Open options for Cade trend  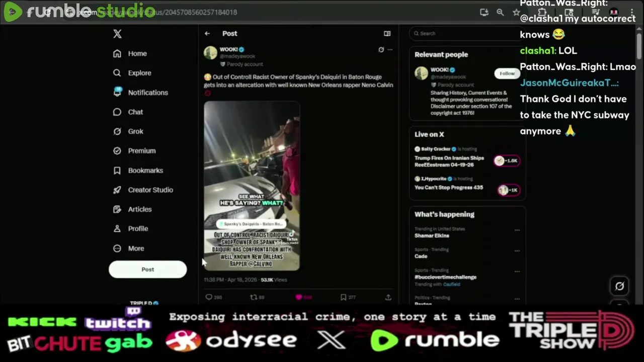click(517, 251)
